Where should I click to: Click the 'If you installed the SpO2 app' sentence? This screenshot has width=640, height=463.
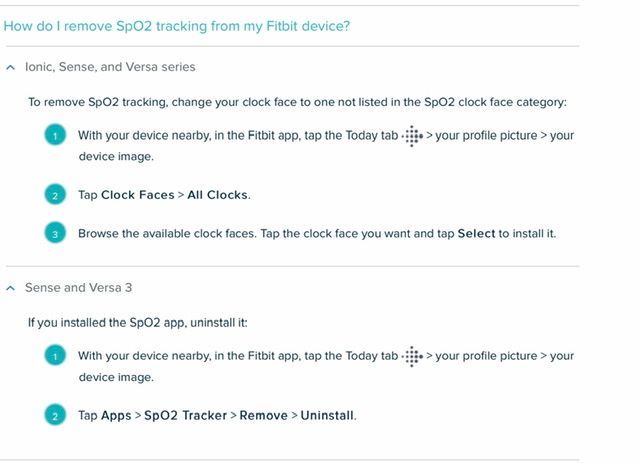click(x=138, y=323)
